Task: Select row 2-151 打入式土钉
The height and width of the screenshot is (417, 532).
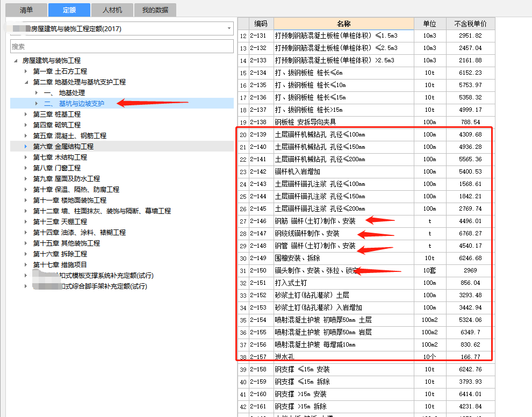Action: (366, 283)
